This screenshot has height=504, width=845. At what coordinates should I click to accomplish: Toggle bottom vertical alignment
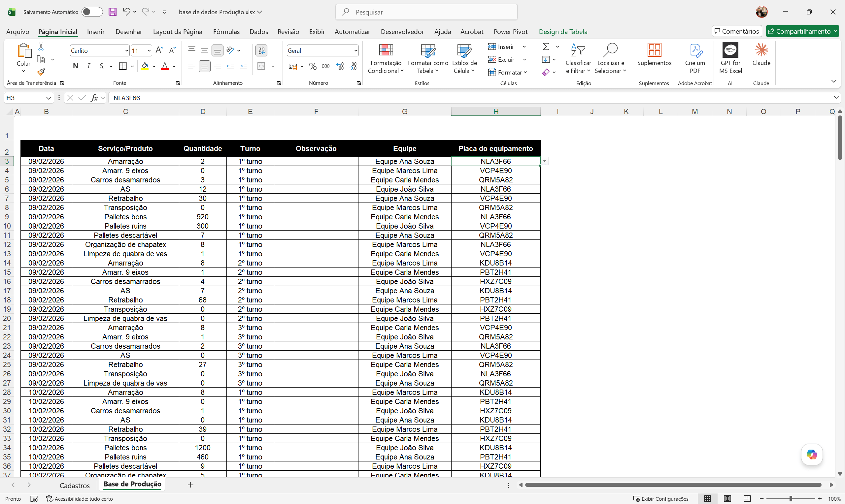tap(218, 50)
